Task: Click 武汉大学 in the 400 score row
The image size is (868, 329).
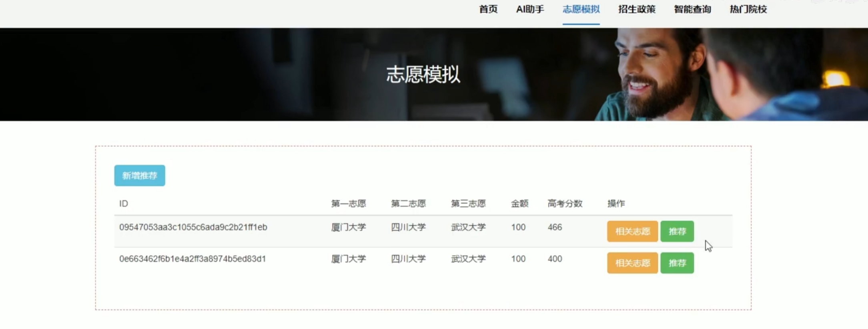Action: (x=468, y=259)
